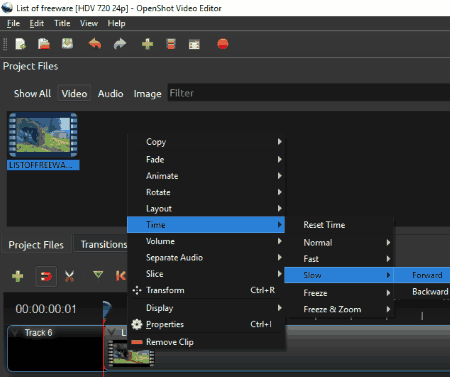Click the Filter text input field
Viewport: 450px width, 377px height.
point(309,93)
